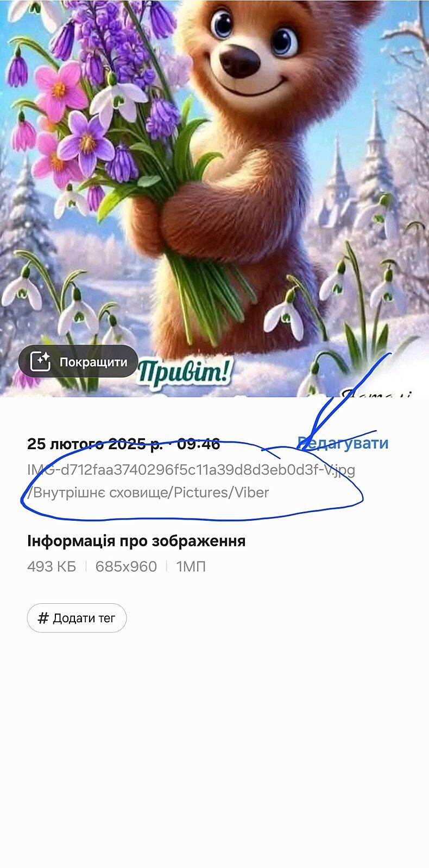
Task: Select the file name IMG-d712faa...-V.jpg
Action: click(x=191, y=470)
